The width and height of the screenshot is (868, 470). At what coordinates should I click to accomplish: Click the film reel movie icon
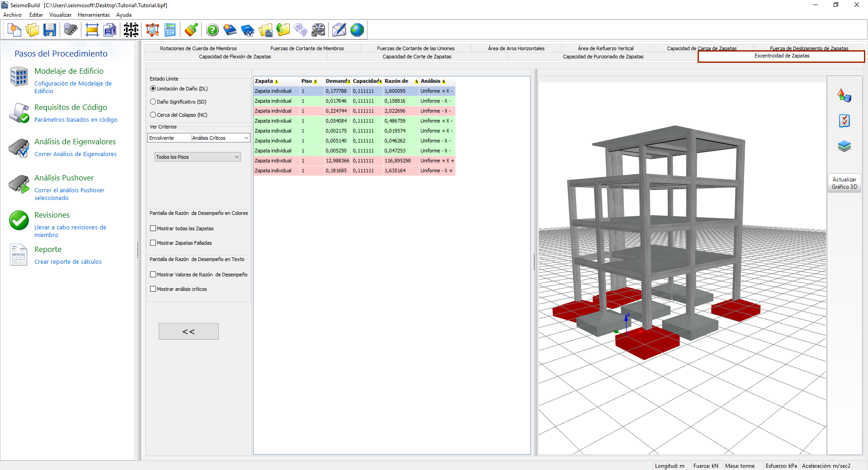(318, 30)
